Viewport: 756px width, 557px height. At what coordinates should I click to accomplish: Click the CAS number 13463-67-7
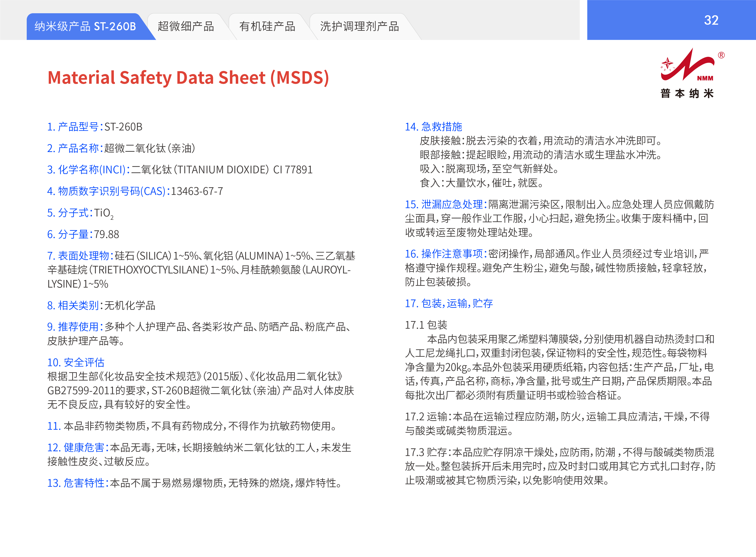coord(197,191)
